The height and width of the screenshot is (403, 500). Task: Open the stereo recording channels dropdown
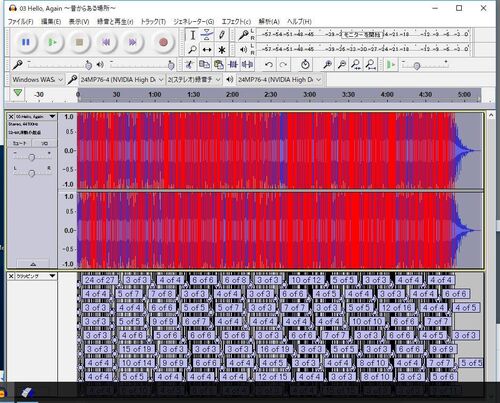point(194,80)
